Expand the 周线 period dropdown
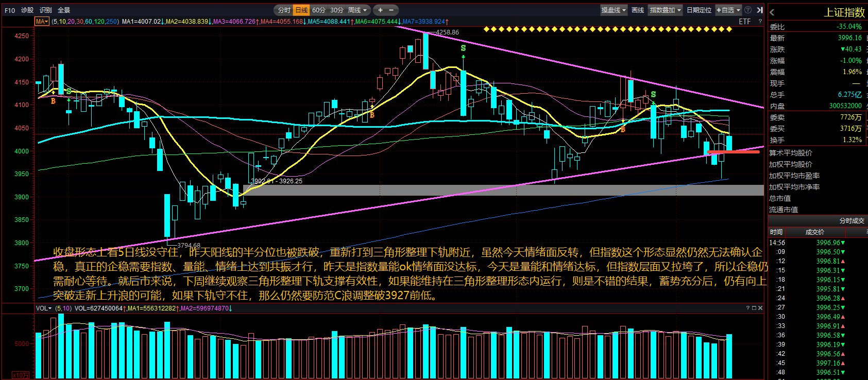Viewport: 868px width, 380px height. (x=358, y=10)
